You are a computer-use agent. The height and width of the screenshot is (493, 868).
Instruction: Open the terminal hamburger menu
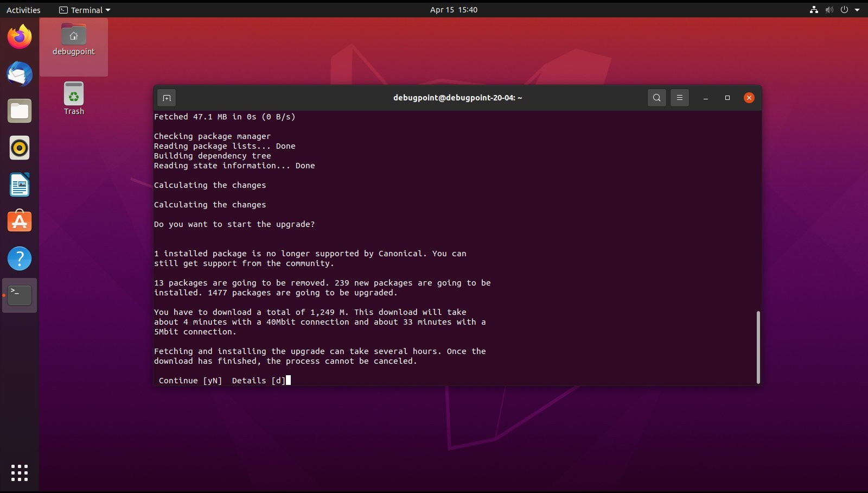(x=679, y=98)
